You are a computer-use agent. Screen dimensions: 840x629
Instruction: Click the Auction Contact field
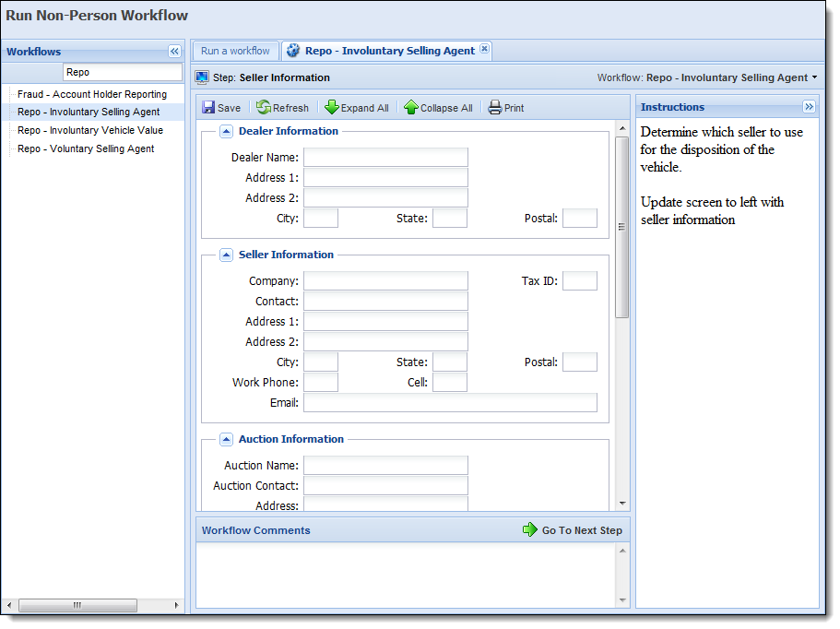coord(385,486)
